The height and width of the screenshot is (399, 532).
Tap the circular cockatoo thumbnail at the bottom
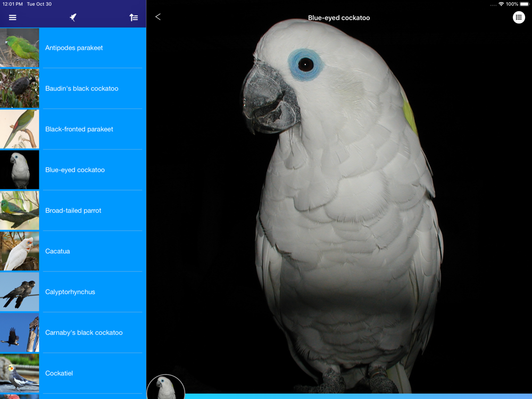click(166, 387)
